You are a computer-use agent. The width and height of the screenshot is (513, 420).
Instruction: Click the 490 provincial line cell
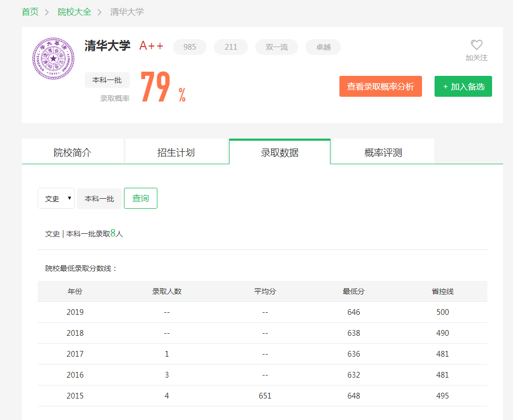pos(442,333)
